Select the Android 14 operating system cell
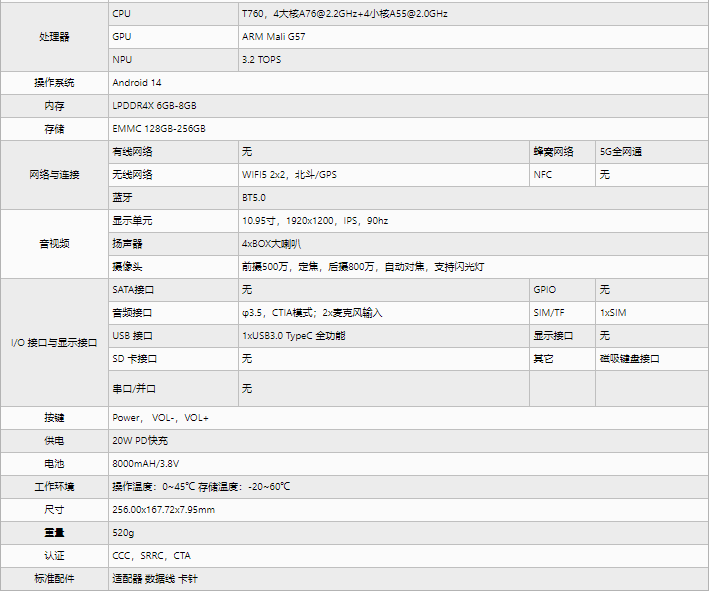 (x=408, y=83)
